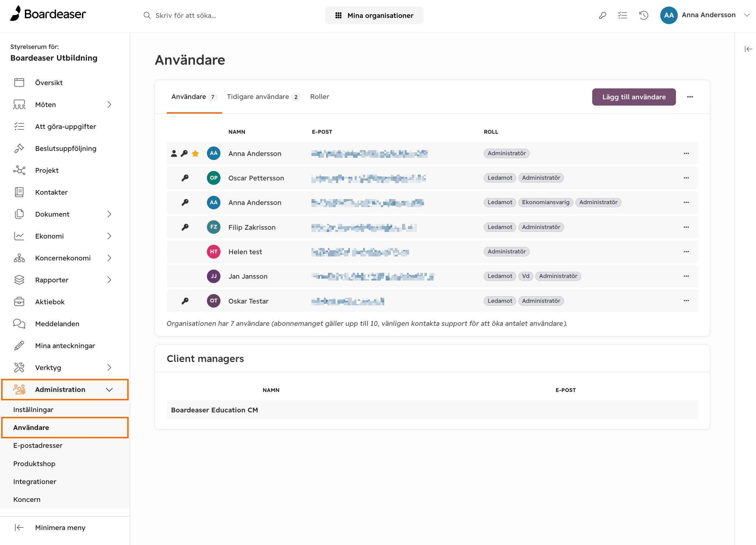Select the Användare tab with count 7
This screenshot has width=756, height=545.
coord(194,97)
